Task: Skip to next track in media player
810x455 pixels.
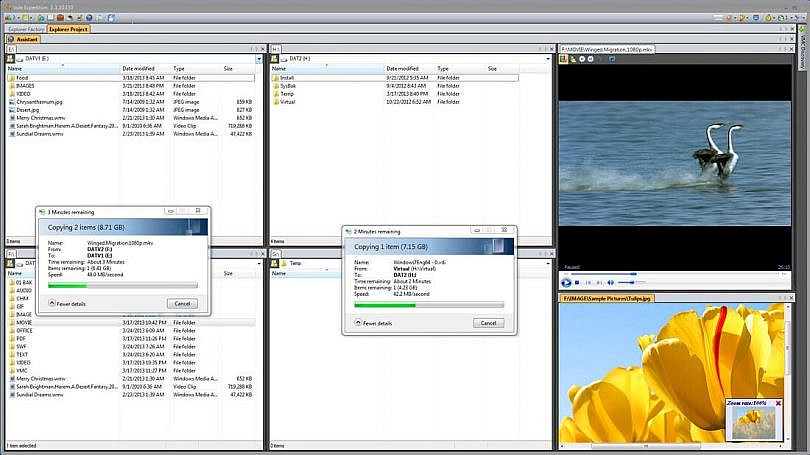Action: pyautogui.click(x=599, y=283)
